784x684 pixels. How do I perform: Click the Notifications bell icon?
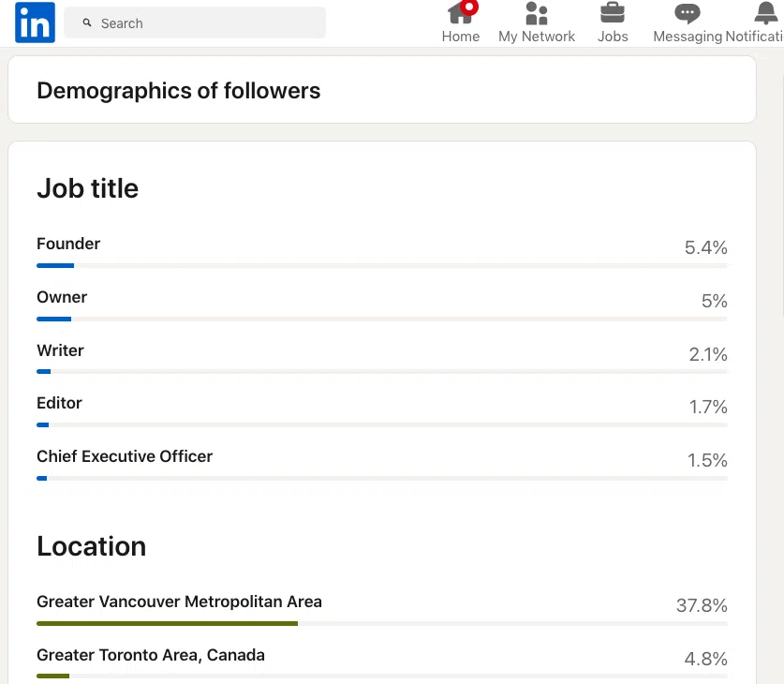tap(763, 13)
